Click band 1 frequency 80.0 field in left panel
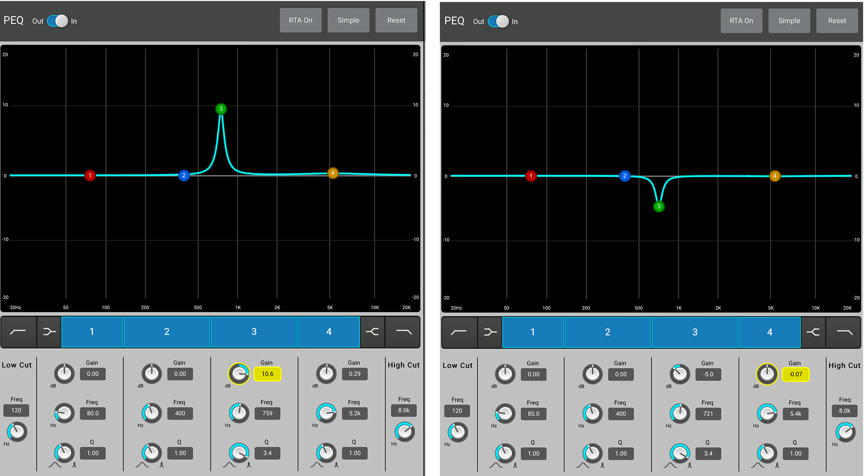 click(x=93, y=414)
